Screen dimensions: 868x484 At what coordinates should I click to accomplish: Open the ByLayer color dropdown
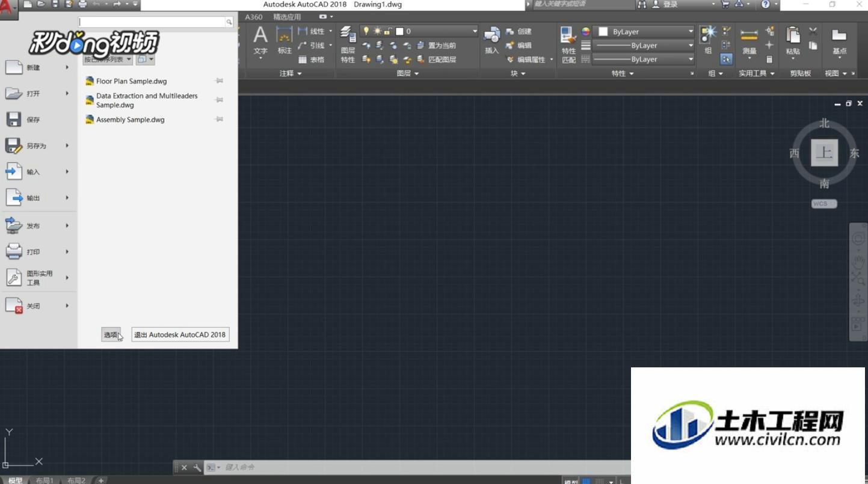[644, 32]
